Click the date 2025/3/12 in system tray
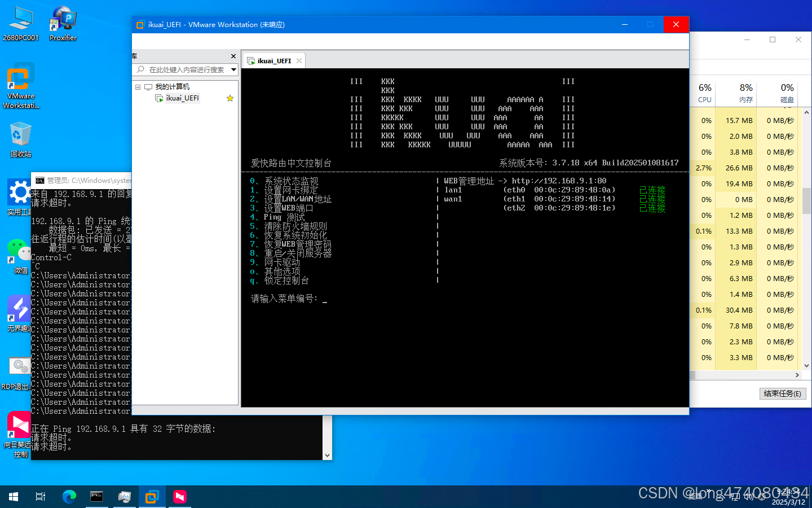 (788, 502)
